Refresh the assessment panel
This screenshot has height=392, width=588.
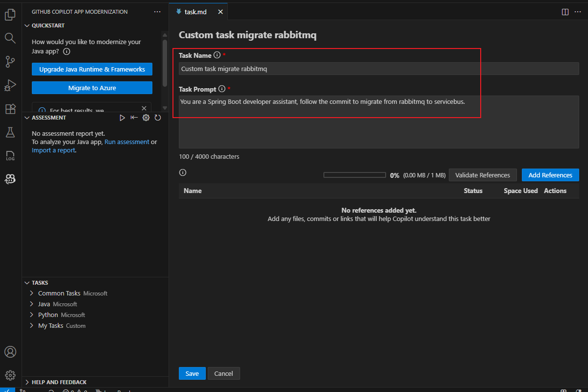157,118
